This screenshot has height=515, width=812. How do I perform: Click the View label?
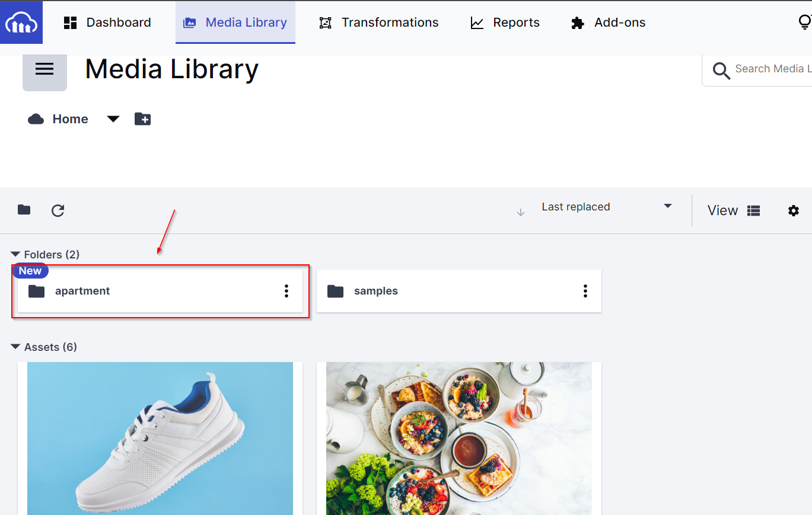(x=722, y=210)
